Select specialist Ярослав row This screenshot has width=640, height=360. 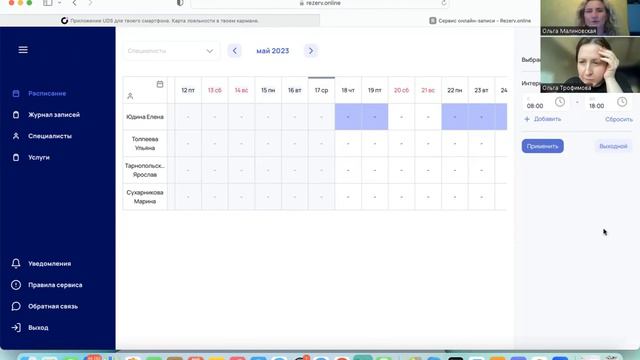coord(145,170)
